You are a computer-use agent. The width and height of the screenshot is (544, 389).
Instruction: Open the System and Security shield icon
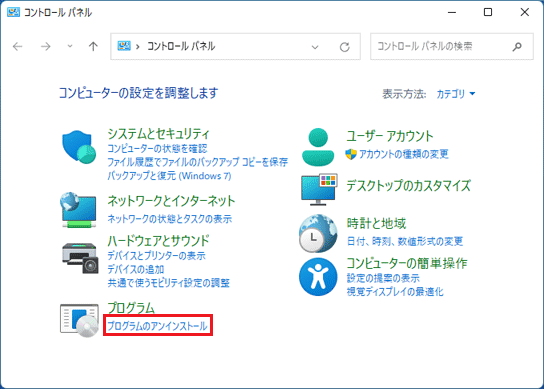point(79,146)
